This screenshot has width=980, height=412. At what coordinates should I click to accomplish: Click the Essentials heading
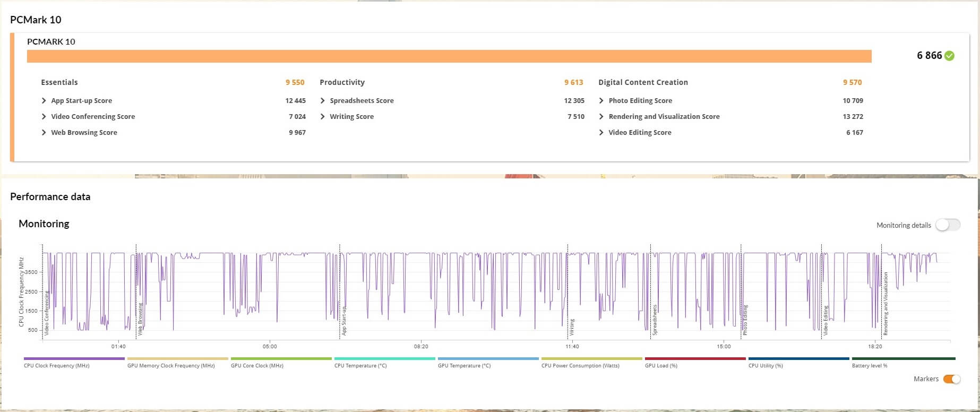coord(59,82)
